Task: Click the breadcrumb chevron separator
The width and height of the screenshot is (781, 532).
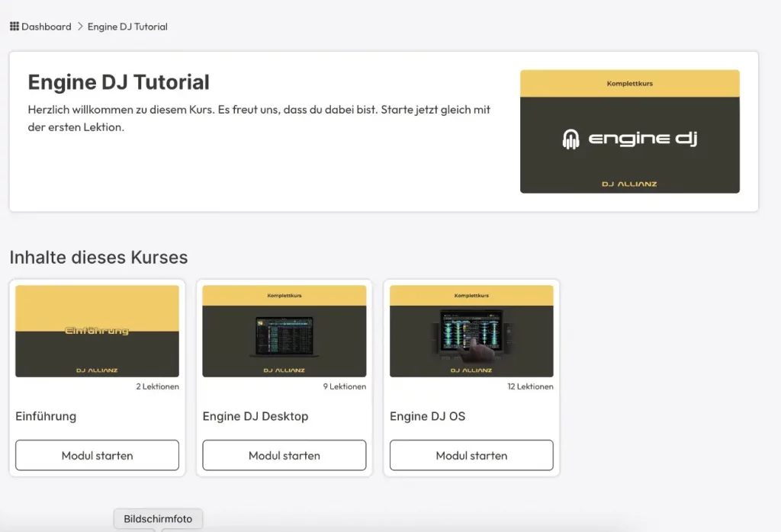Action: (79, 27)
